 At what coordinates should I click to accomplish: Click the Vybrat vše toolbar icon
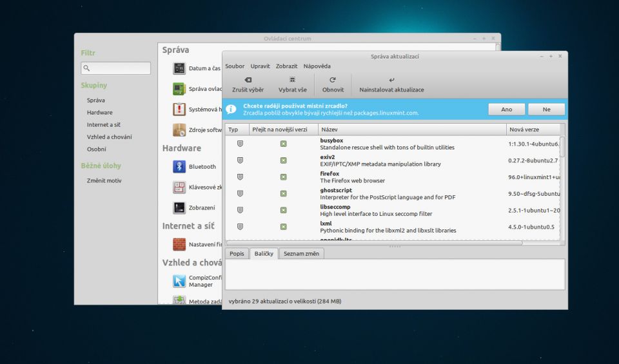tap(292, 80)
